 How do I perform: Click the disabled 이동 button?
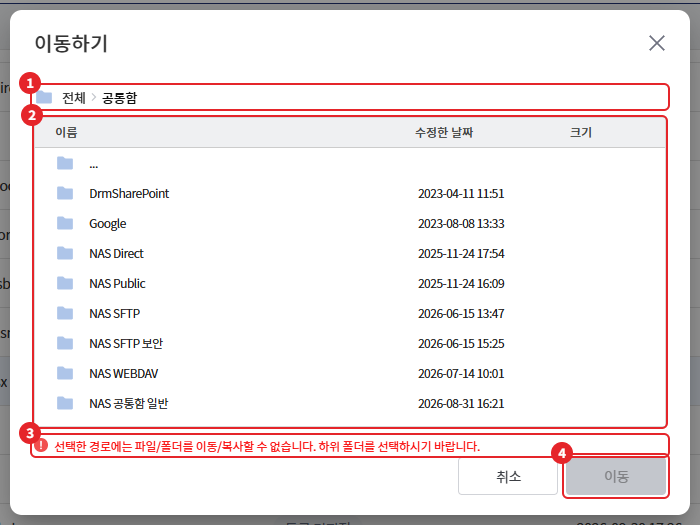616,476
